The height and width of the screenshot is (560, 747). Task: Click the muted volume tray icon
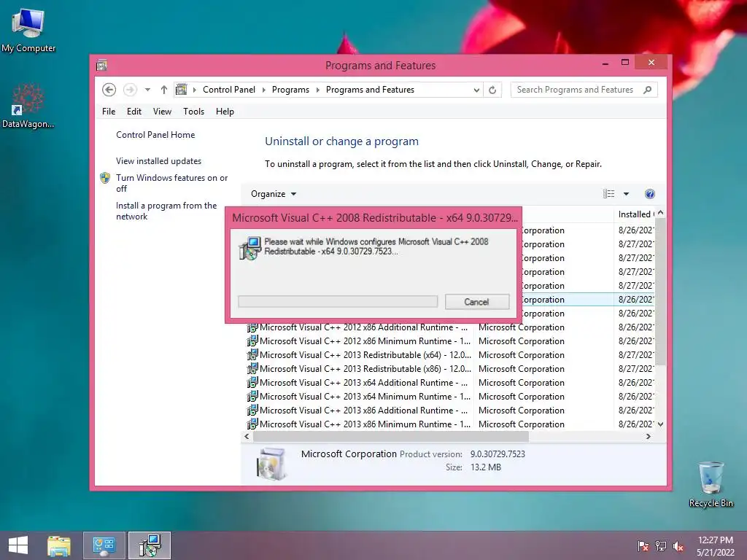click(678, 546)
